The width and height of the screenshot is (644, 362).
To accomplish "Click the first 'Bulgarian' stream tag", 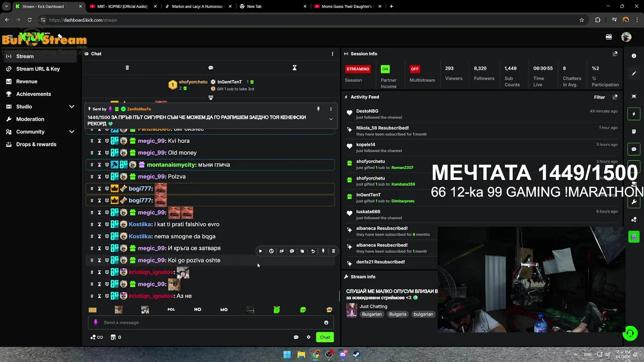I will point(372,314).
